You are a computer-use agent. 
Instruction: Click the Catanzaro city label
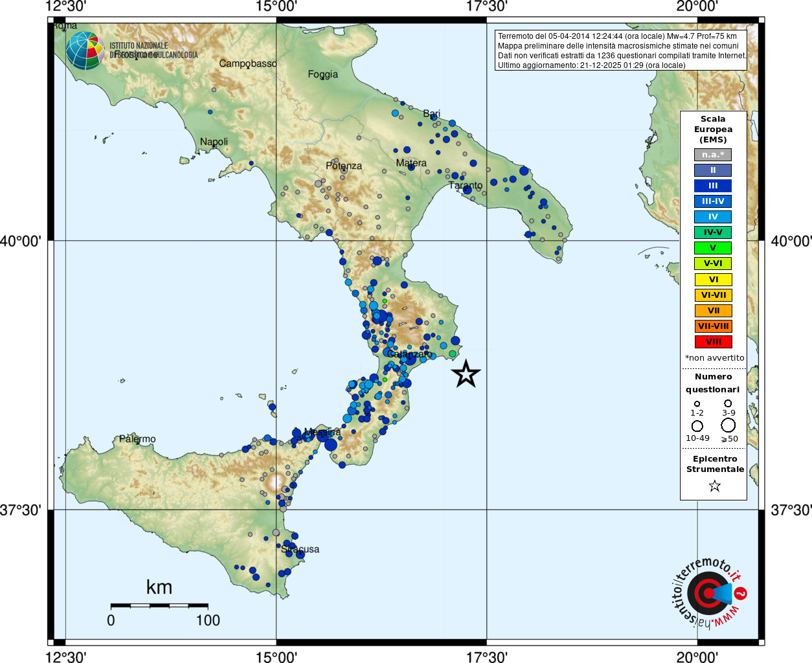pyautogui.click(x=410, y=354)
